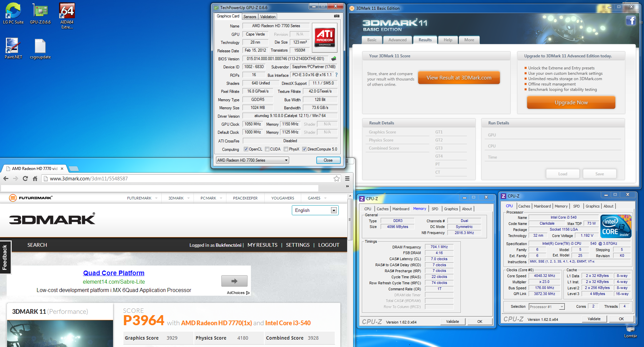Click the Quad Core Platform ad link
This screenshot has height=347, width=644.
(114, 273)
